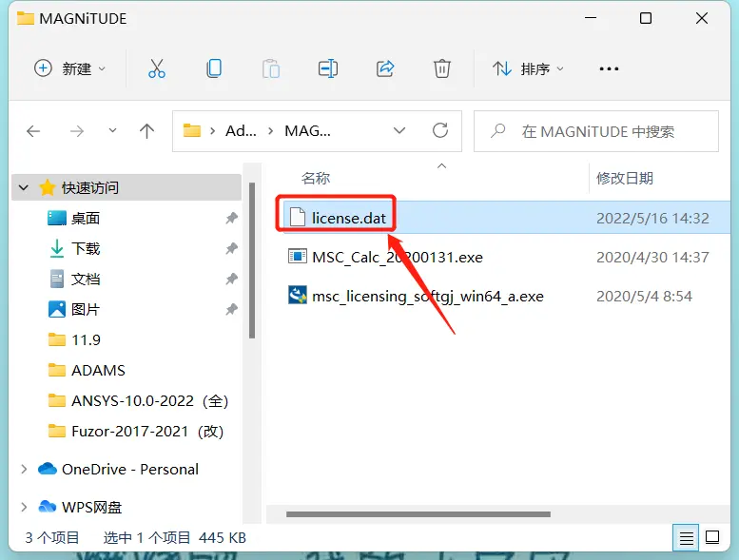The height and width of the screenshot is (560, 739).
Task: Maximize the MAGNiTUDE window
Action: click(646, 18)
